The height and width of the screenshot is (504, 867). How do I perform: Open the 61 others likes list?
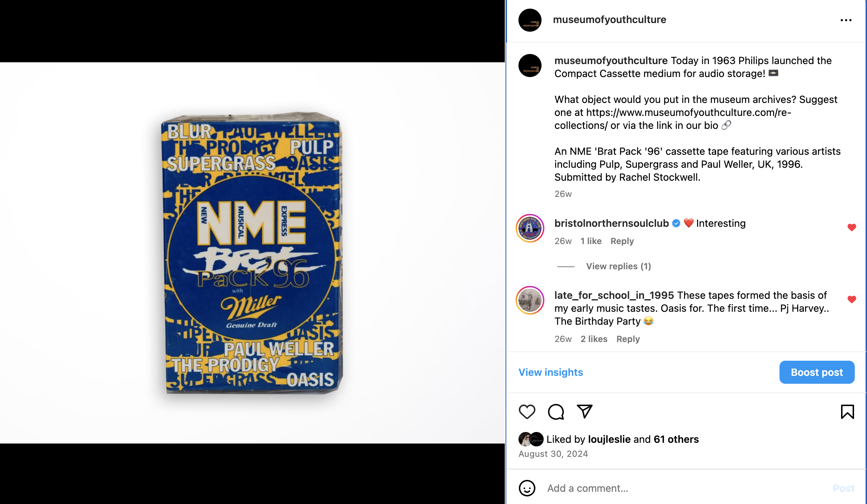[676, 439]
